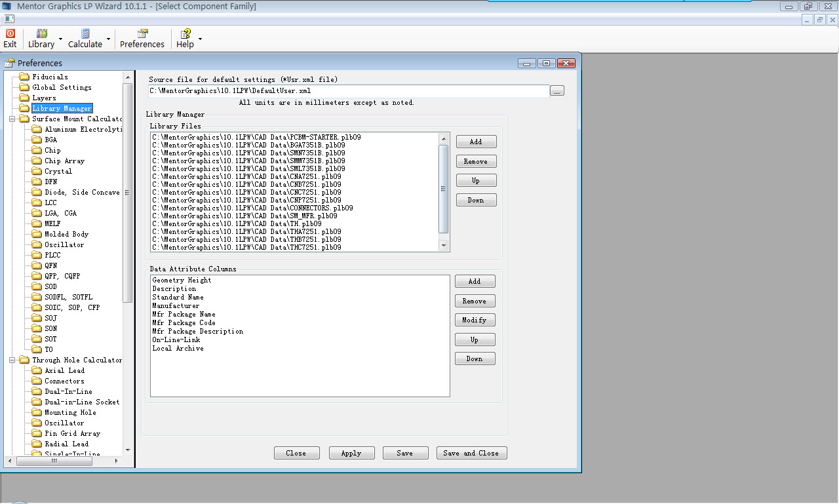This screenshot has height=504, width=839.
Task: Click Add button for Data Attribute Columns
Action: pos(475,281)
